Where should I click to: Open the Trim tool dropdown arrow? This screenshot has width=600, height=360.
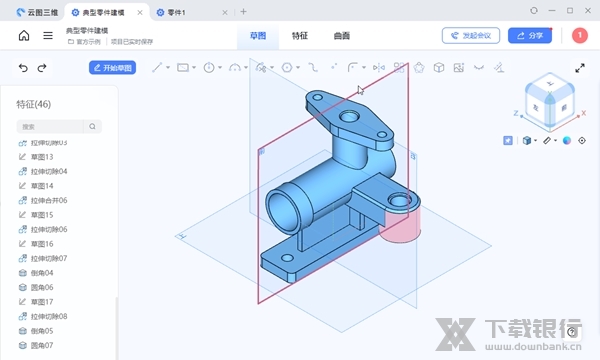coord(272,68)
